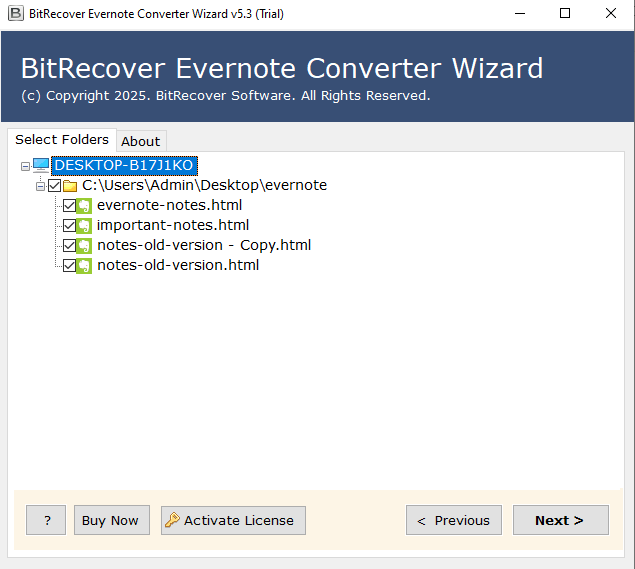Uncheck the important-notes.html checkbox
This screenshot has width=635, height=569.
(69, 225)
